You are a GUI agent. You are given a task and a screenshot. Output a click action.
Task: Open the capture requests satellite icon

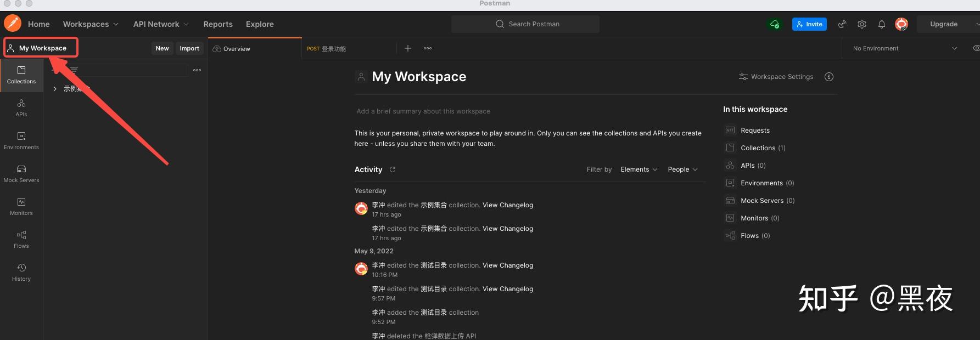pos(842,24)
